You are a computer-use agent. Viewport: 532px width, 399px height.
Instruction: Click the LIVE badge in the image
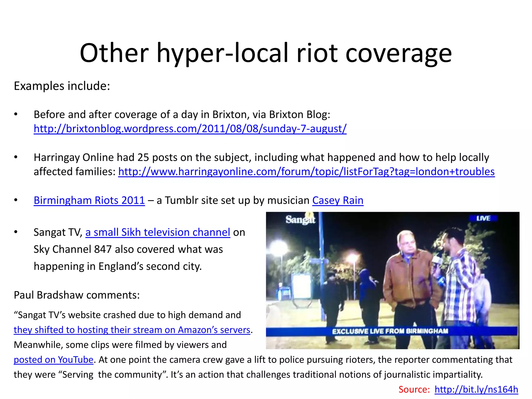483,218
